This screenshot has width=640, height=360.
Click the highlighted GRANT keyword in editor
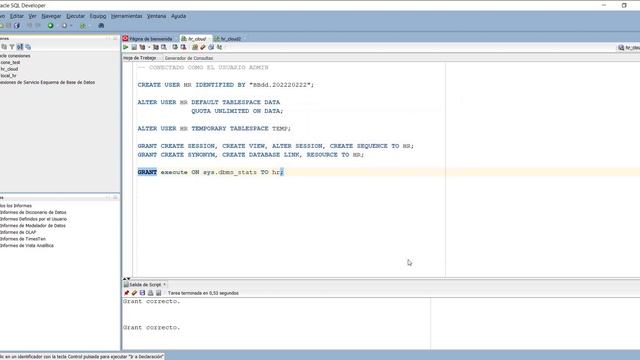coord(147,172)
